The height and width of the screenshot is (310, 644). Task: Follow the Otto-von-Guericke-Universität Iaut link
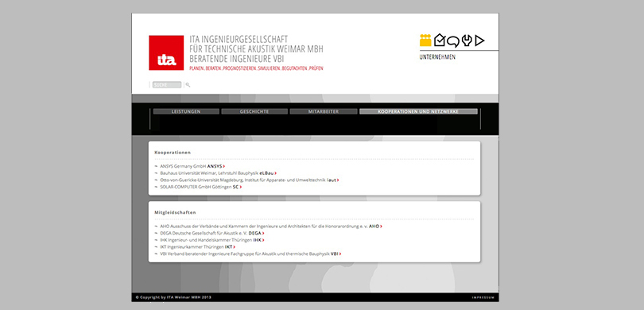250,180
